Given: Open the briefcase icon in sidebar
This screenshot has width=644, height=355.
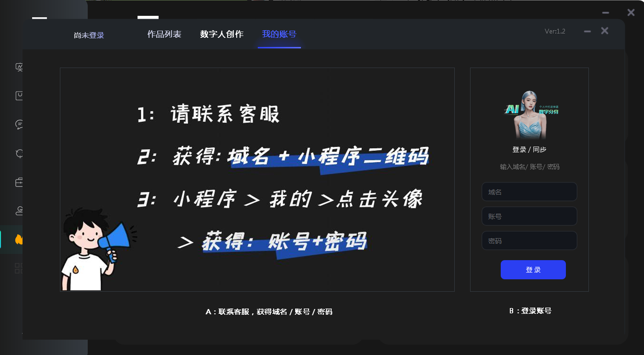Looking at the screenshot, I should [19, 182].
